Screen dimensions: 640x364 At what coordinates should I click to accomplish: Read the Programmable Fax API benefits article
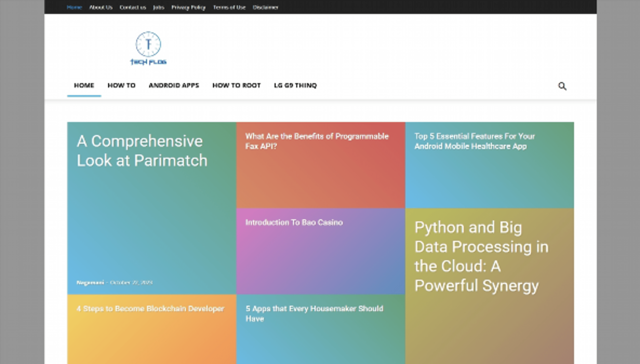point(317,141)
